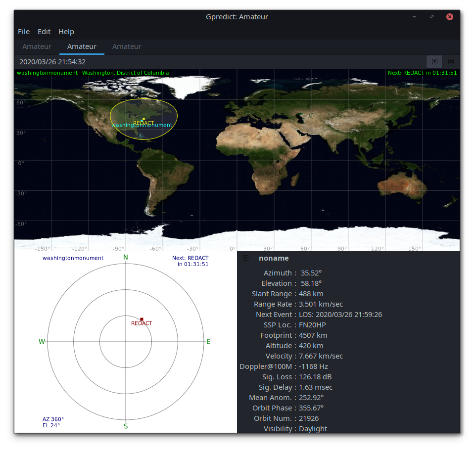Viewport: 476px width, 453px height.
Task: Open satellite panel dropdown beside noname
Action: (246, 258)
